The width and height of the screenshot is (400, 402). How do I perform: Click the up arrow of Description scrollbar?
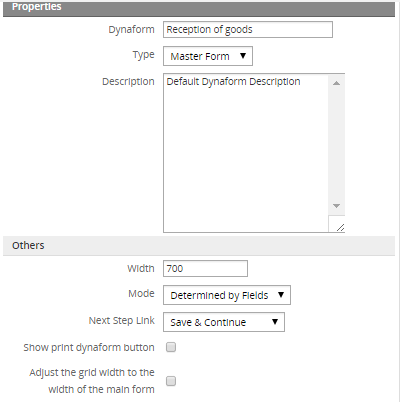tap(336, 83)
